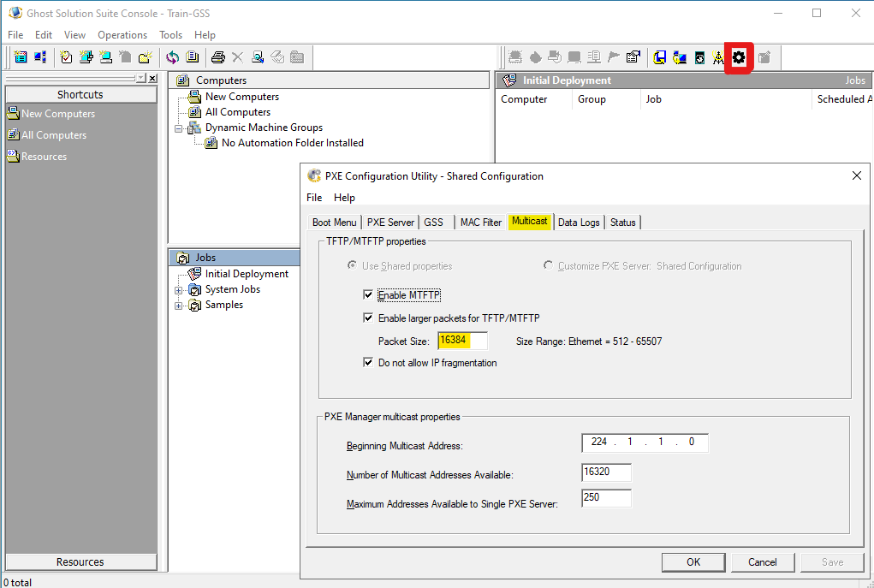
Task: Select All Computers in Shortcuts pane
Action: (x=53, y=135)
